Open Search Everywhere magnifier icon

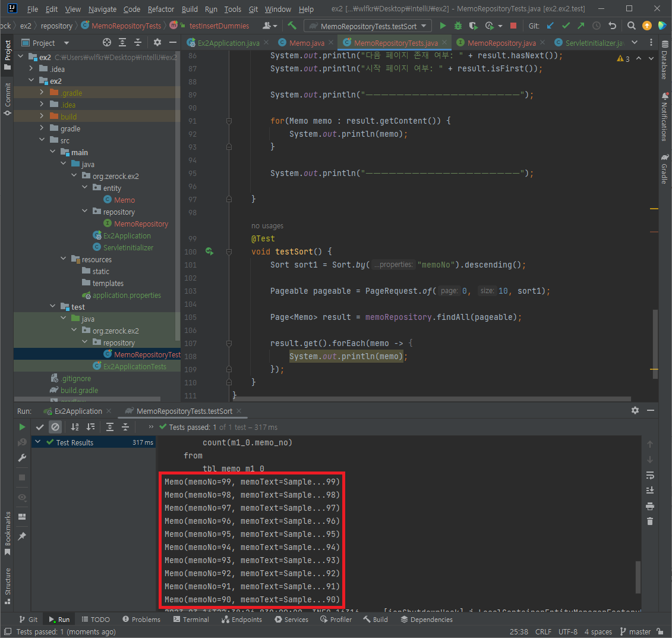pyautogui.click(x=631, y=26)
